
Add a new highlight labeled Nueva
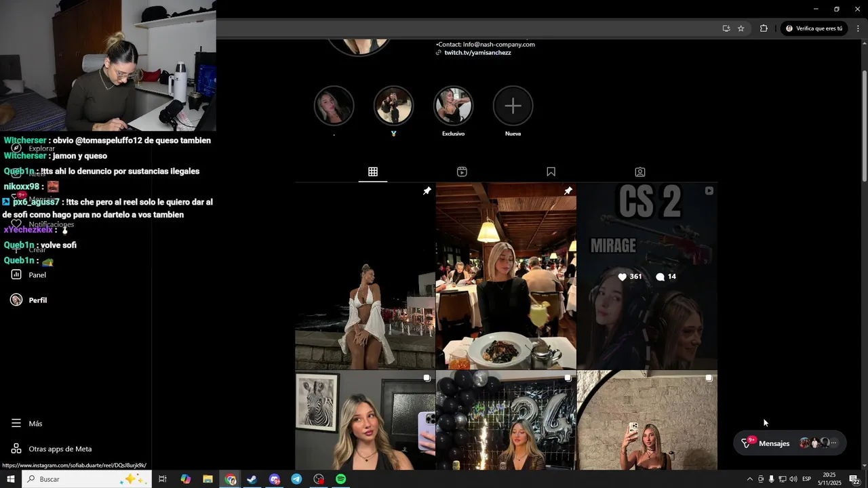[513, 106]
